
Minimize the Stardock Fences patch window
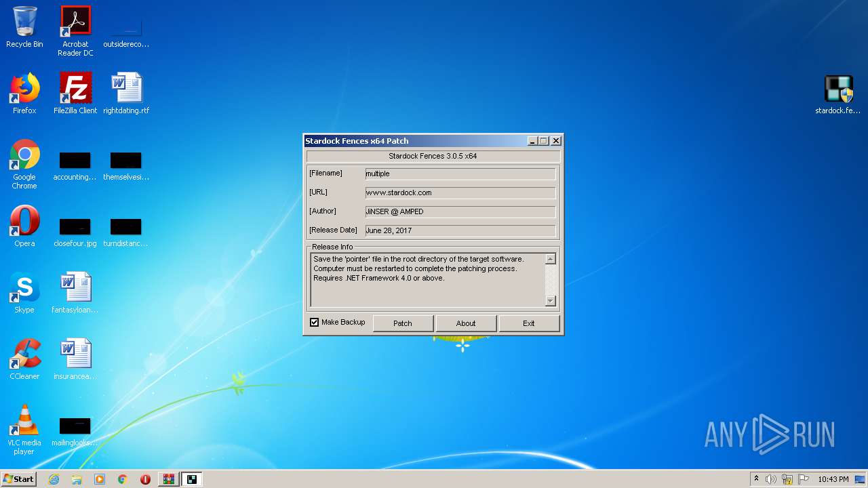[533, 141]
